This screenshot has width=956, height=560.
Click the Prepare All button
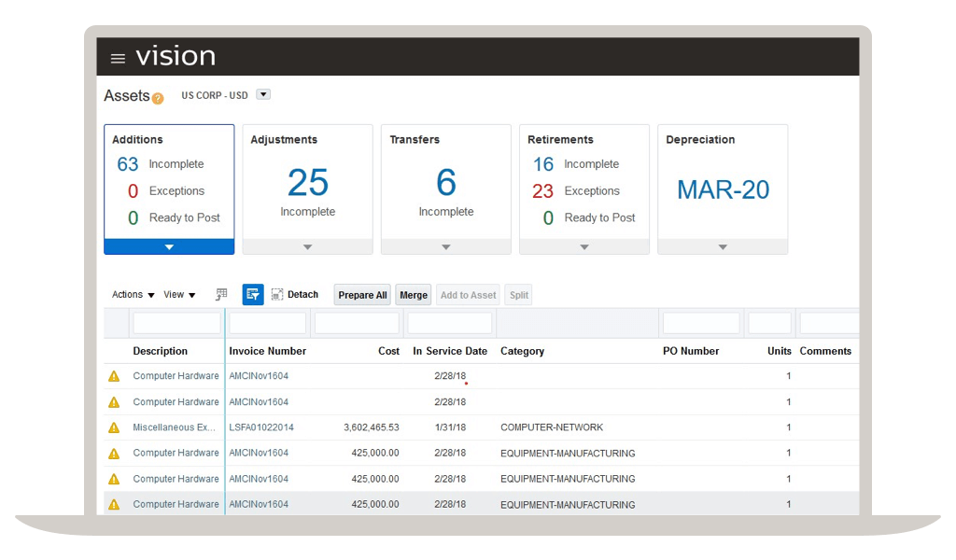coord(361,294)
